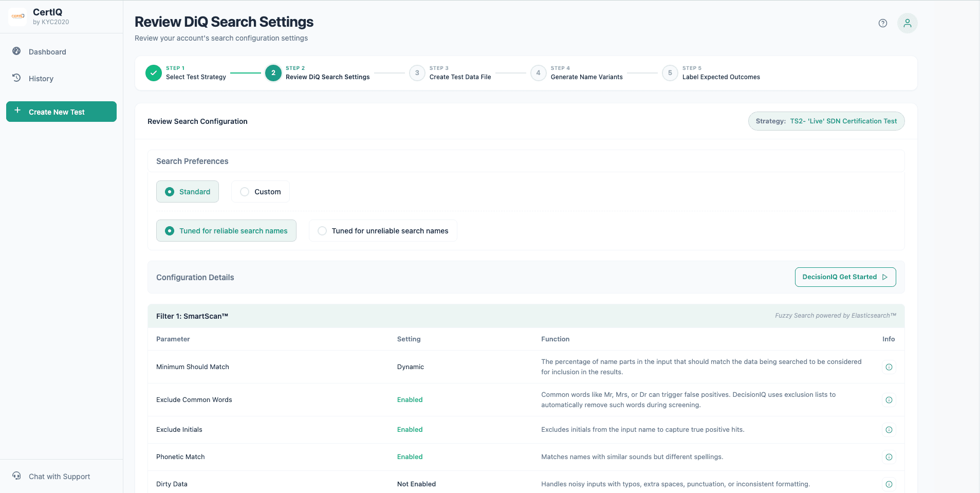Viewport: 980px width, 493px height.
Task: Click the CertIQ logo in the sidebar
Action: pos(17,16)
